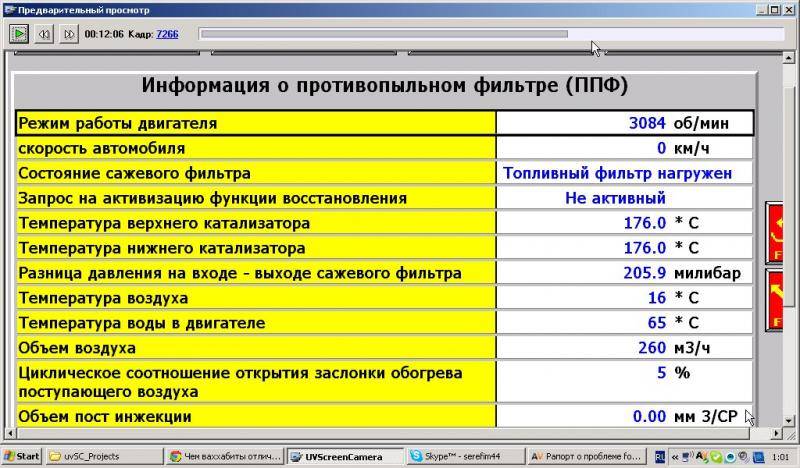The width and height of the screenshot is (800, 468).
Task: Click the horizontal scrollbar left arrow
Action: click(10, 433)
